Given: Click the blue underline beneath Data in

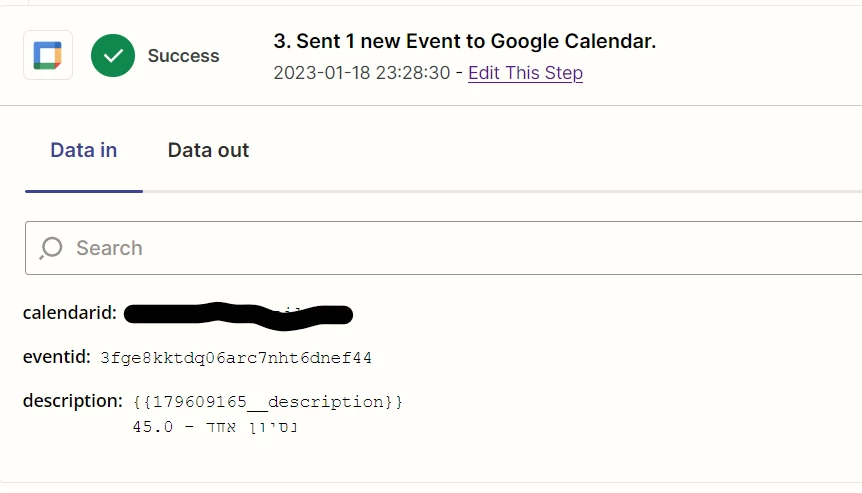Looking at the screenshot, I should (84, 190).
